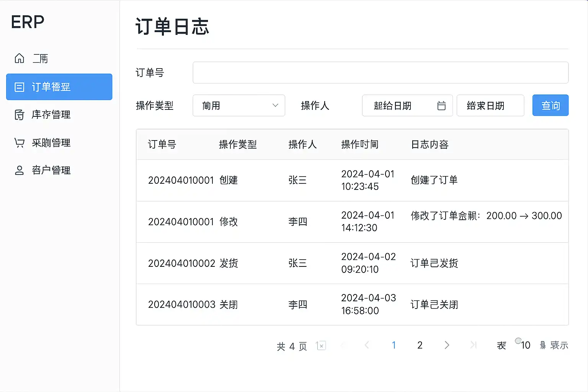Click the order management list icon
The height and width of the screenshot is (392, 588).
(19, 87)
